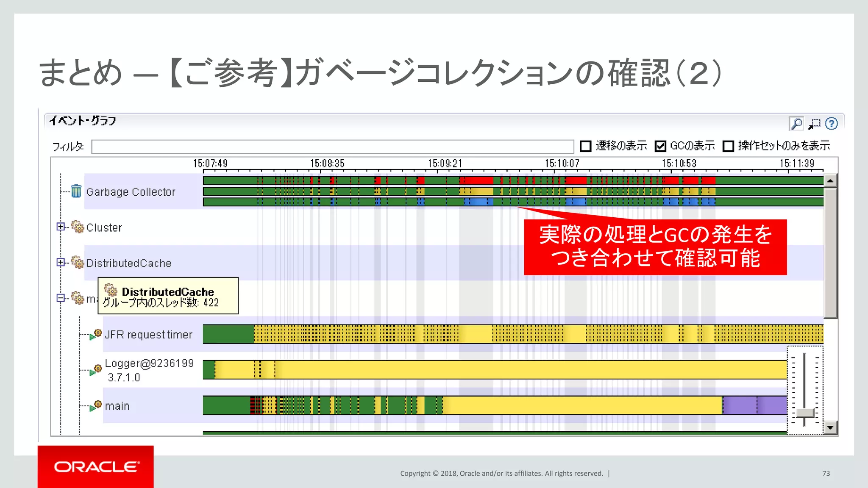Image resolution: width=868 pixels, height=488 pixels.
Task: Collapse the expanded thread group below DistributedCache
Action: 61,298
